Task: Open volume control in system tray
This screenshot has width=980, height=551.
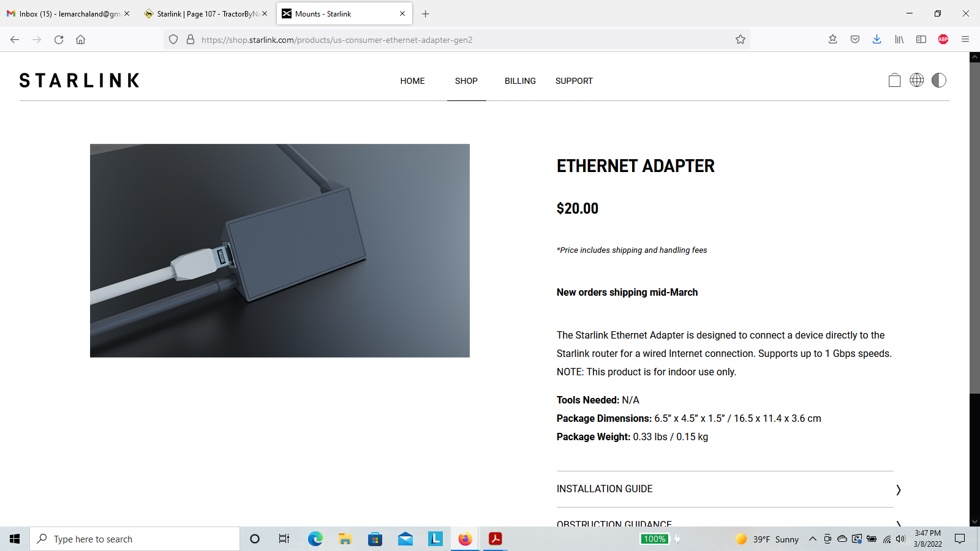Action: click(900, 539)
